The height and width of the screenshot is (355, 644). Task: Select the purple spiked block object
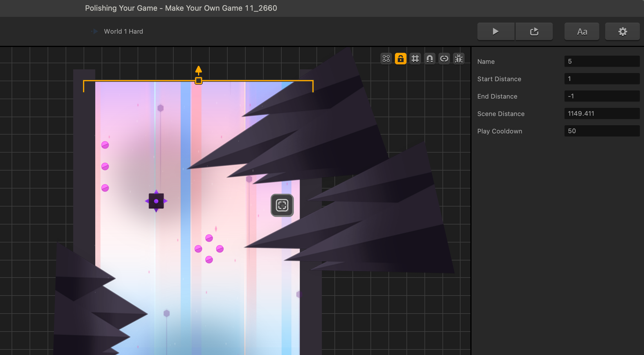(x=156, y=201)
